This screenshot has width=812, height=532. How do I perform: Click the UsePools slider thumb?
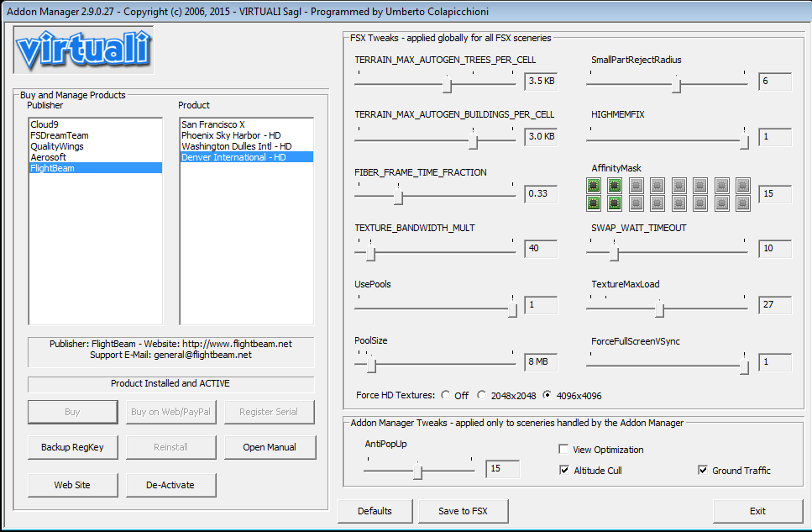point(512,308)
